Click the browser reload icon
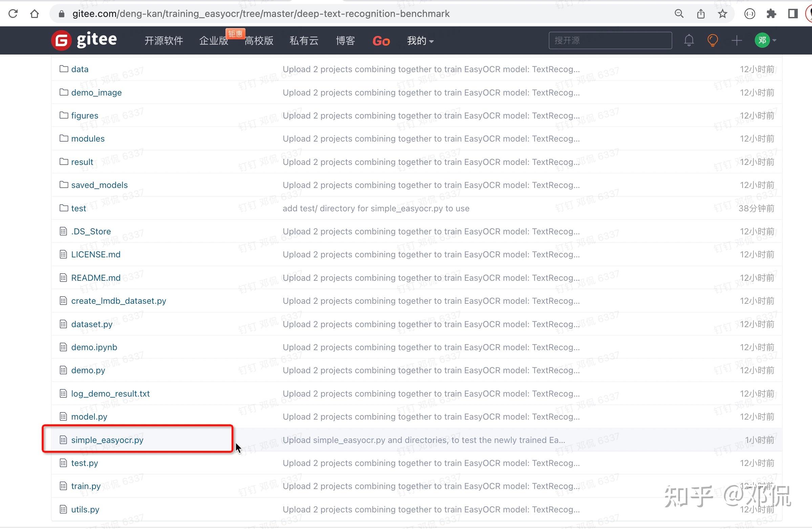This screenshot has width=812, height=529. point(13,14)
